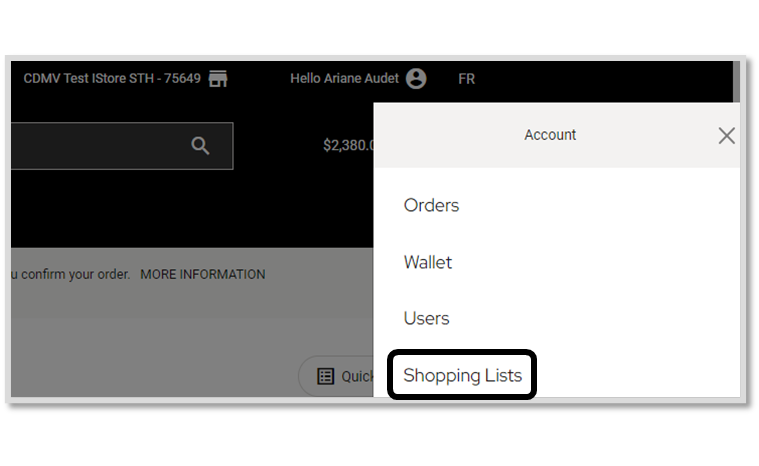This screenshot has height=466, width=759.
Task: Click the magnifying glass search icon
Action: [200, 145]
